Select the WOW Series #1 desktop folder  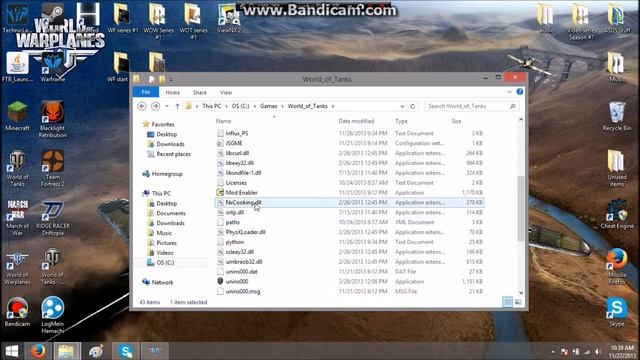158,21
